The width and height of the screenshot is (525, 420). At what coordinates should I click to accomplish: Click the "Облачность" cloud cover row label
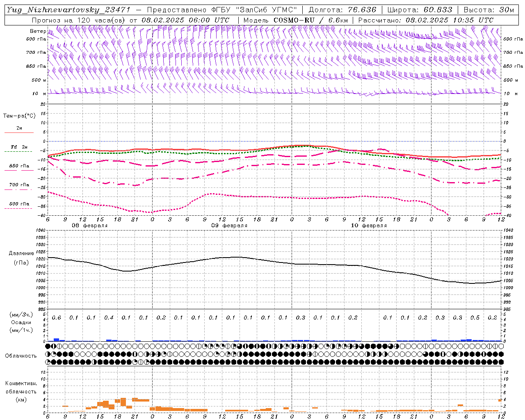tap(21, 356)
